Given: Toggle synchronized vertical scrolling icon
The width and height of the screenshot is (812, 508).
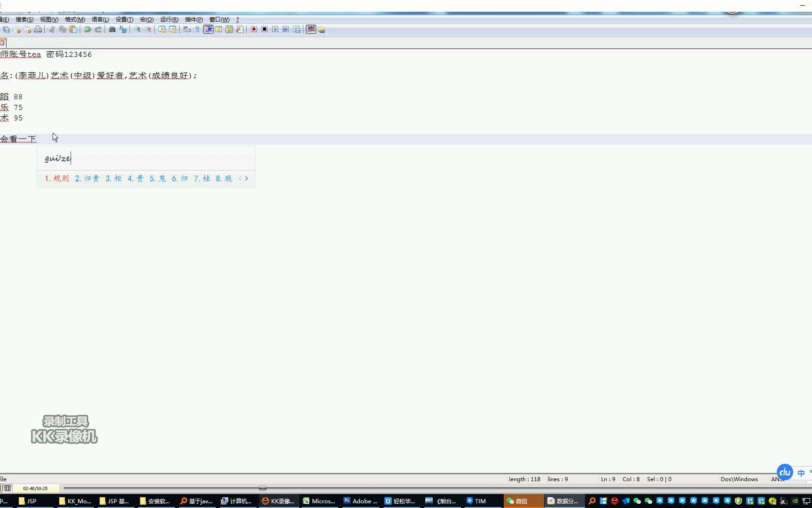Looking at the screenshot, I should 162,30.
